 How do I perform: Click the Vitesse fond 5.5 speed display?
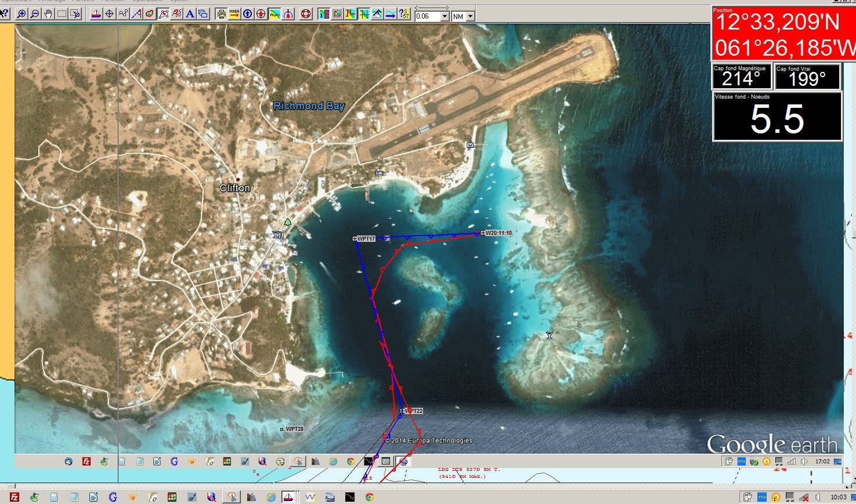click(777, 116)
